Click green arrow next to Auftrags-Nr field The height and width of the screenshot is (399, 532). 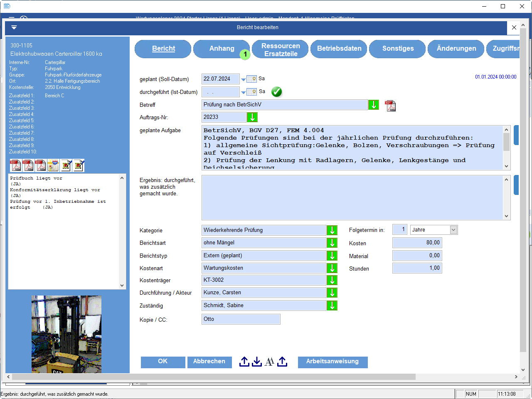(x=252, y=117)
